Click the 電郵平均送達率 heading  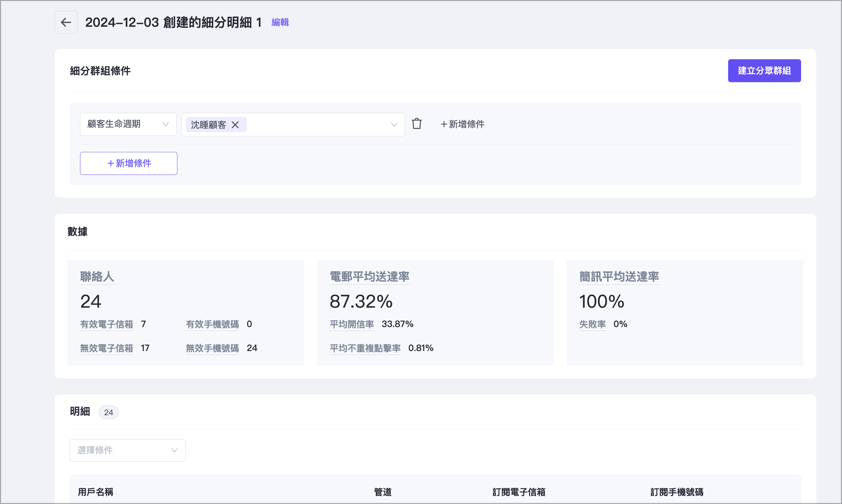pos(369,277)
